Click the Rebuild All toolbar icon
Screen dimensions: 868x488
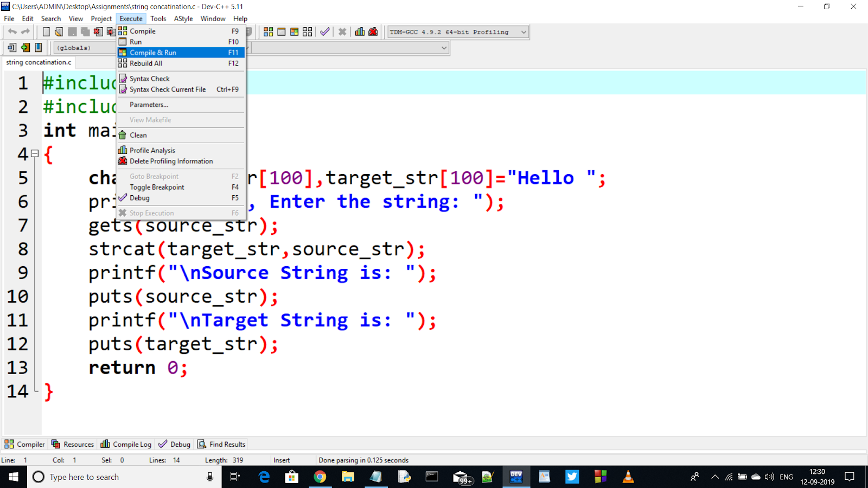coord(307,31)
